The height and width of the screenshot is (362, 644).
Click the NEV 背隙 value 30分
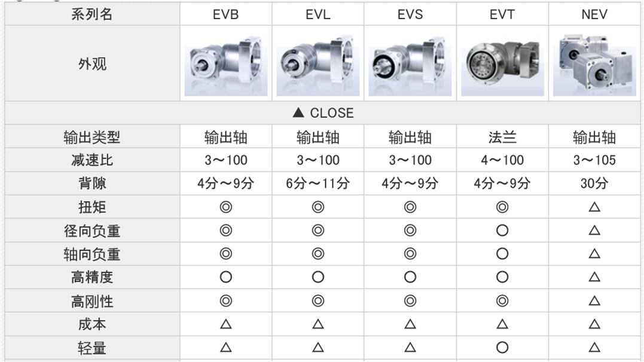(594, 183)
